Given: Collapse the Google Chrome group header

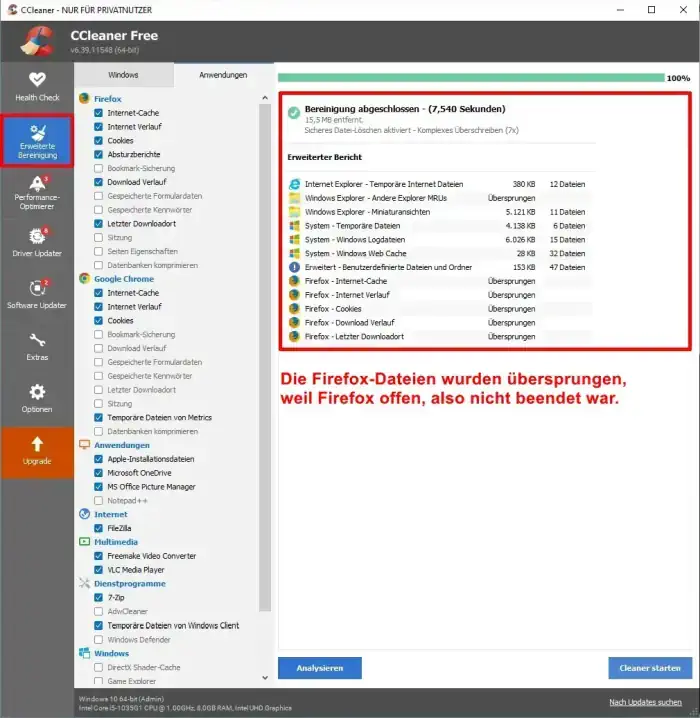Looking at the screenshot, I should tap(124, 279).
